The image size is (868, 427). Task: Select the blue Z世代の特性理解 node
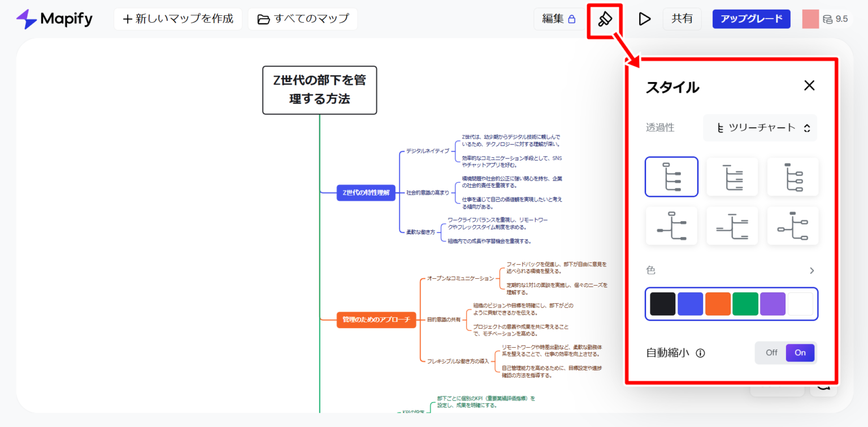(366, 192)
